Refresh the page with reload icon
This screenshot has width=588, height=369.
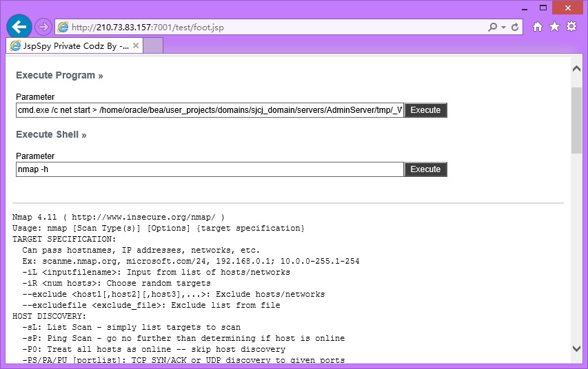click(515, 27)
